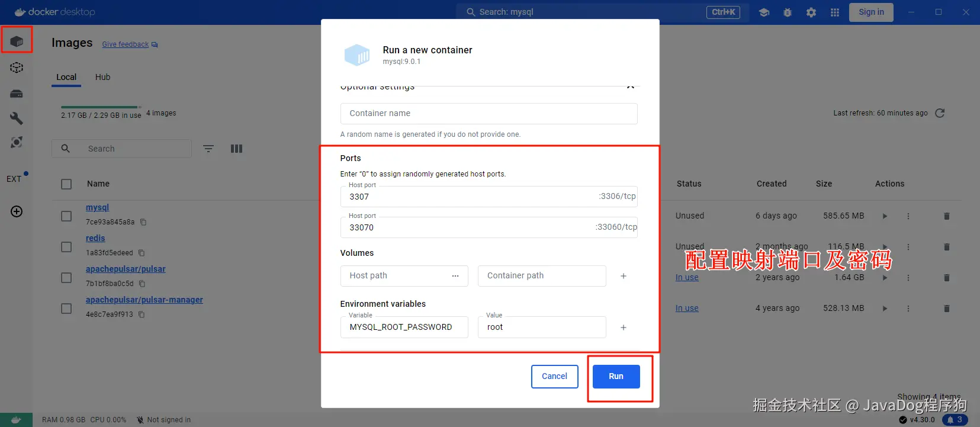Open the redis image link

point(95,238)
